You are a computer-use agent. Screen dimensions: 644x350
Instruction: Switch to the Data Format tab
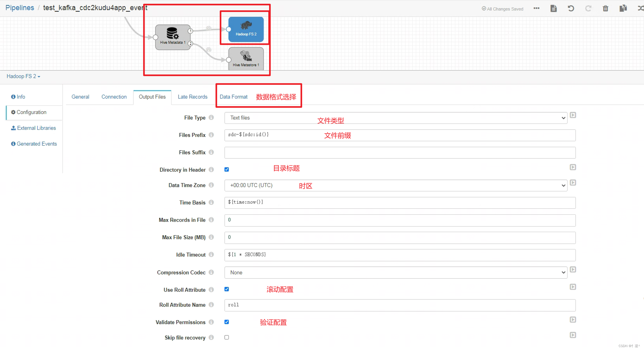[x=233, y=97]
